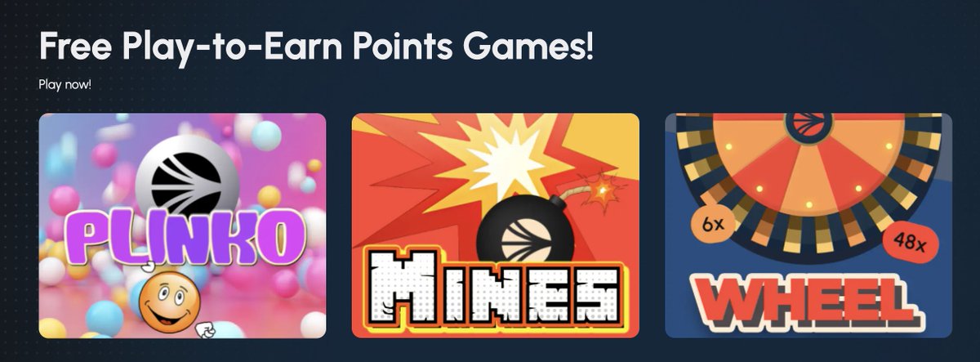Click the yellow ball right of the silver ball

tap(269, 196)
